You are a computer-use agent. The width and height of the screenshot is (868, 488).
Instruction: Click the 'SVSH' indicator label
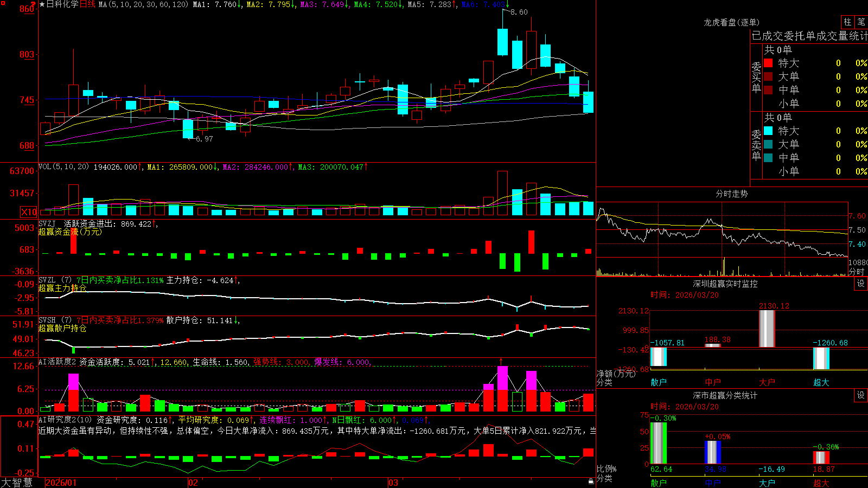47,320
